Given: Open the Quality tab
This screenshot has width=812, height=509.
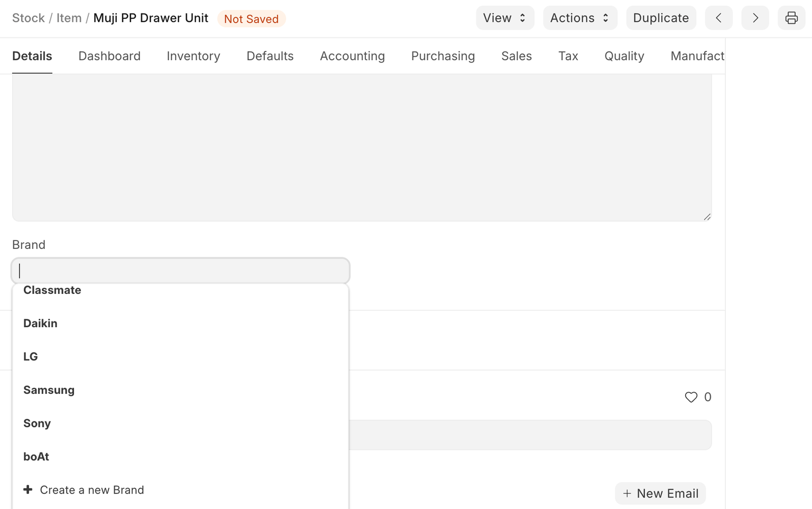Looking at the screenshot, I should [x=624, y=56].
